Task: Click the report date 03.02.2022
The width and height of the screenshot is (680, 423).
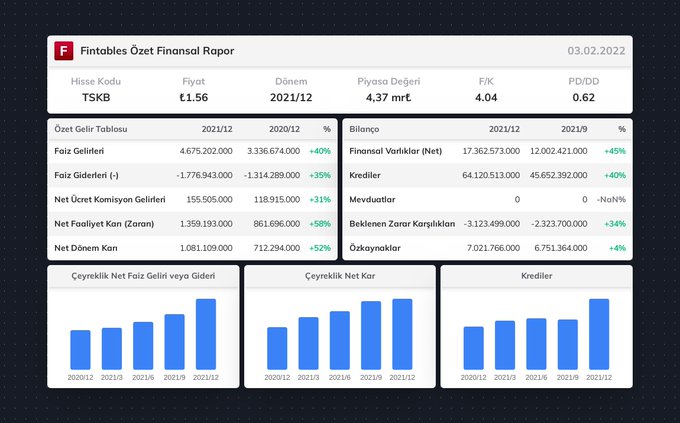Action: pos(596,51)
